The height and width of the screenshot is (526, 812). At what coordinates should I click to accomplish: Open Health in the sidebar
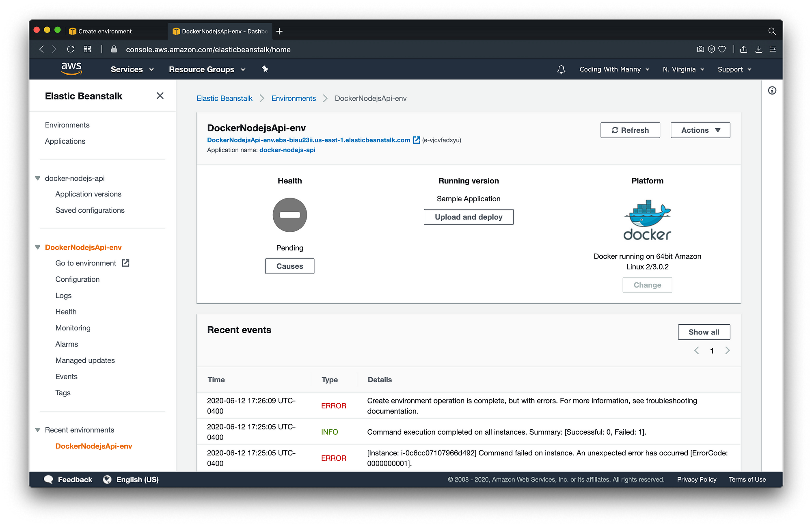coord(66,312)
